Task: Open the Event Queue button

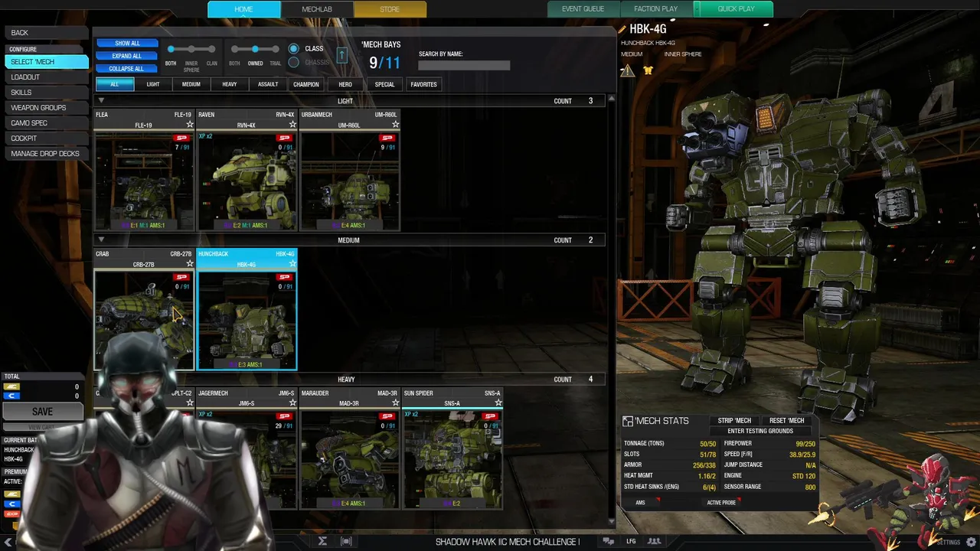Action: click(x=583, y=9)
